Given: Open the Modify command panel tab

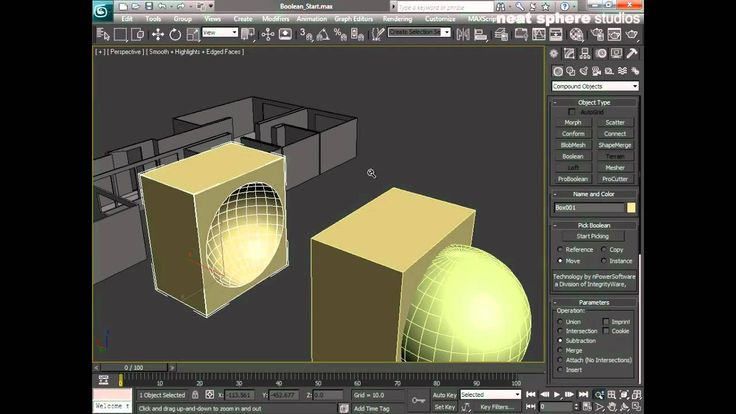Looking at the screenshot, I should [x=569, y=54].
